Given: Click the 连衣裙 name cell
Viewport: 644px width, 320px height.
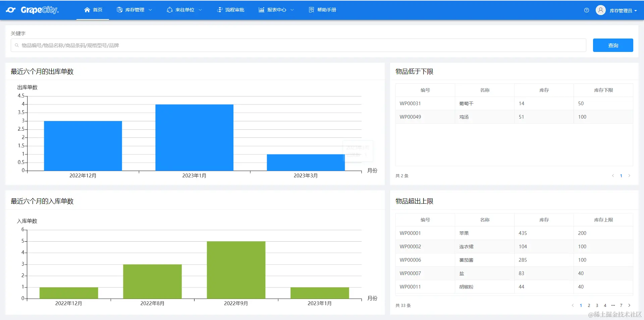Looking at the screenshot, I should point(485,247).
